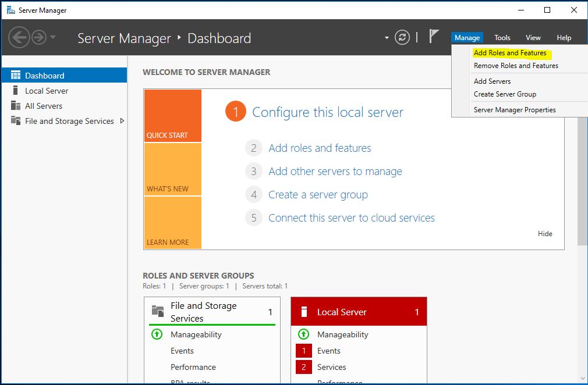Viewport: 588px width, 385px height.
Task: Click the scroll down arrow
Action: click(582, 378)
